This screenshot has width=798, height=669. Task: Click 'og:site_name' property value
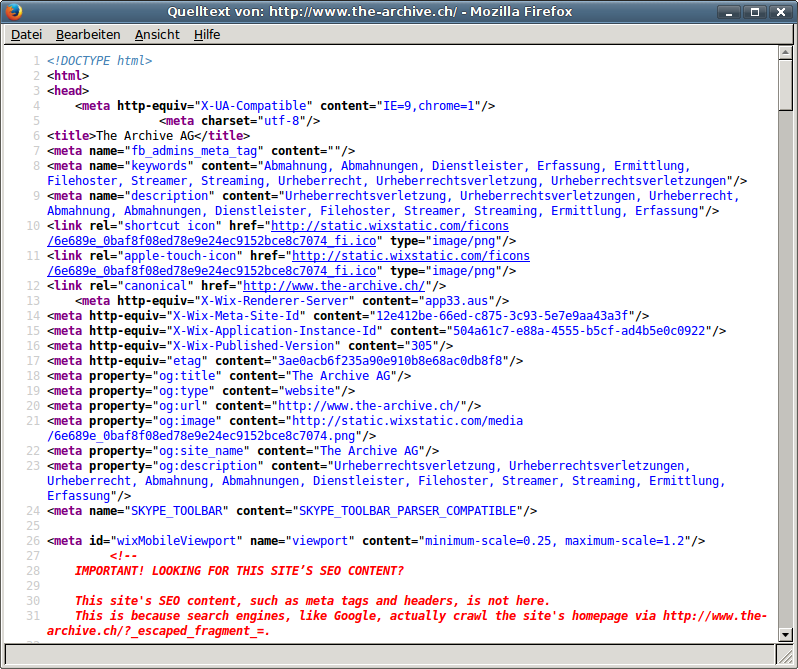(201, 451)
